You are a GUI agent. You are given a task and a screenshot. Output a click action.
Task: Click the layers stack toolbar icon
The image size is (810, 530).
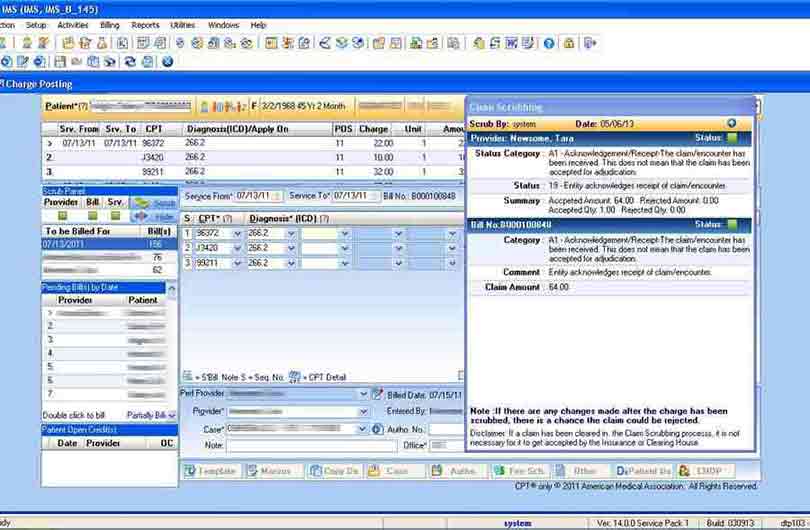(x=341, y=43)
